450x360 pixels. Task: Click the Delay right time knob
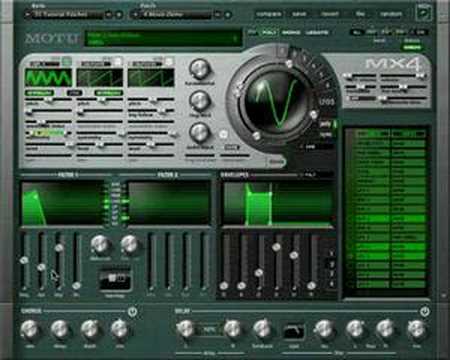[233, 329]
